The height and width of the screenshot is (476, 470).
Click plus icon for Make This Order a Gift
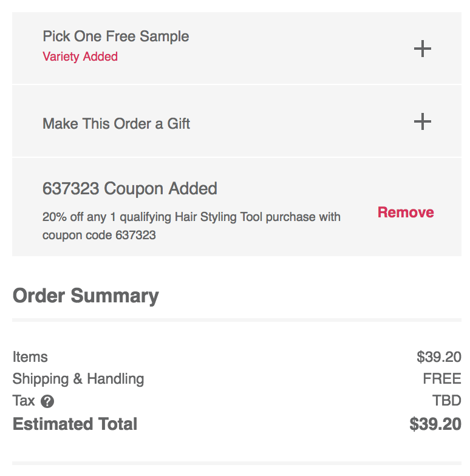tap(423, 121)
